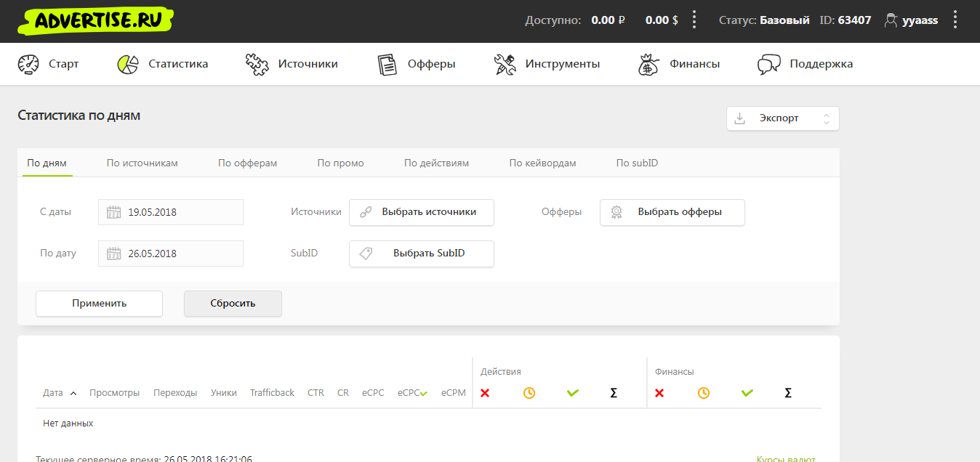Click calendar icon in По дату field

point(113,254)
